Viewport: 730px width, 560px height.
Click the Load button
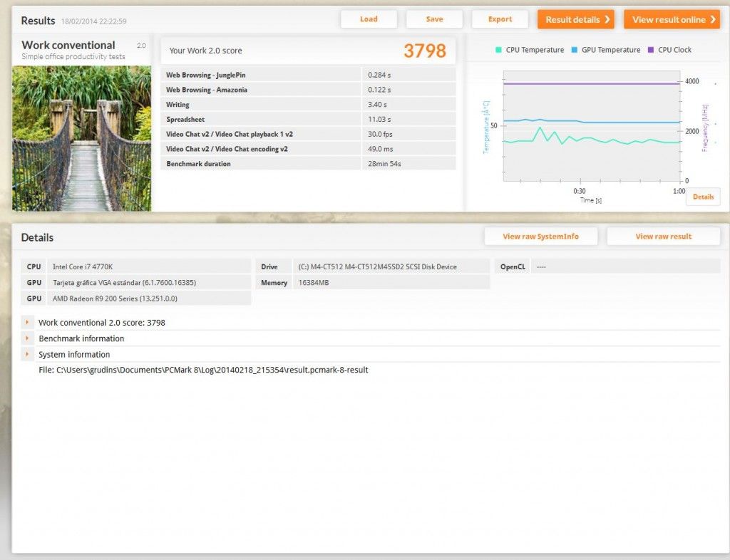coord(369,19)
